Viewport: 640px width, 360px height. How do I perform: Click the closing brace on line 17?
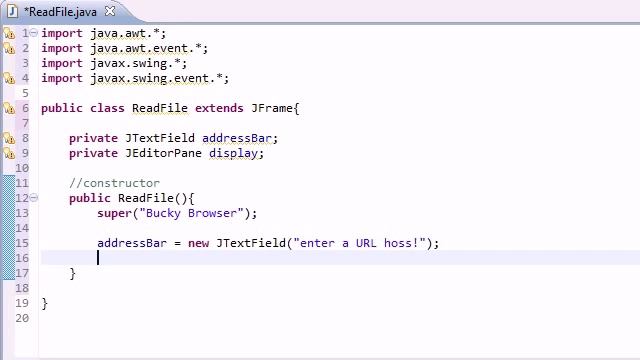[73, 273]
